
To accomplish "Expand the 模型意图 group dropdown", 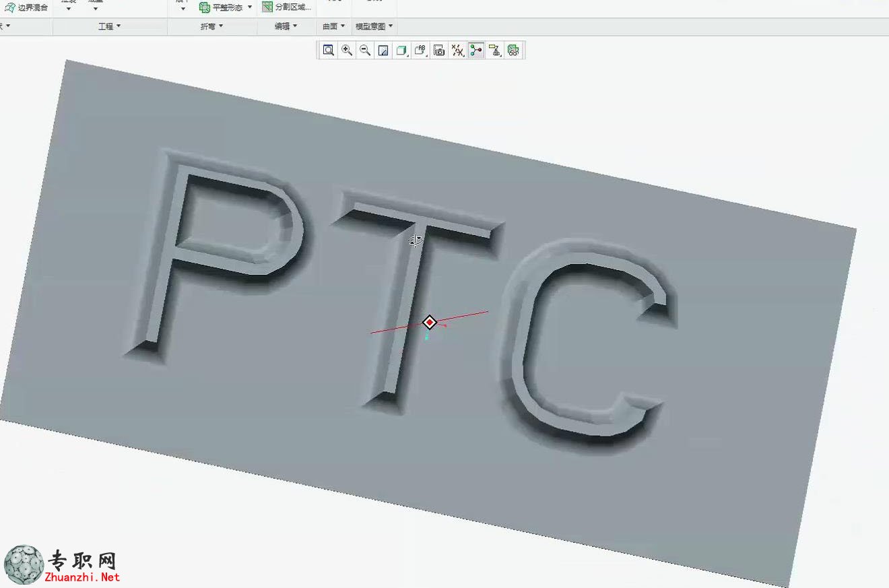I will [x=374, y=26].
